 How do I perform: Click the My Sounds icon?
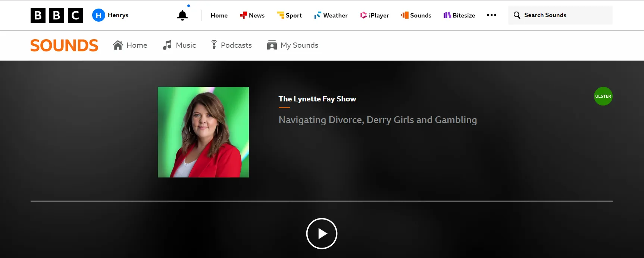[272, 45]
